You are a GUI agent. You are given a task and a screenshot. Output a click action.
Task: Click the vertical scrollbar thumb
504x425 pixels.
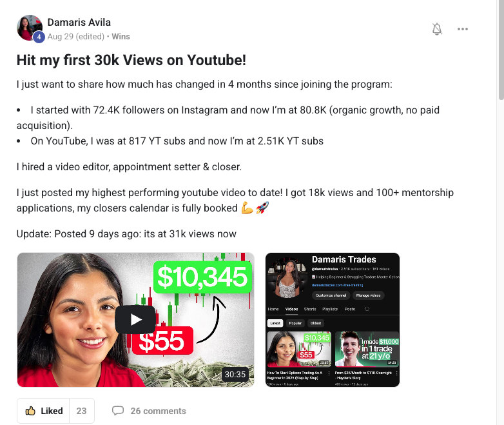coord(501,50)
